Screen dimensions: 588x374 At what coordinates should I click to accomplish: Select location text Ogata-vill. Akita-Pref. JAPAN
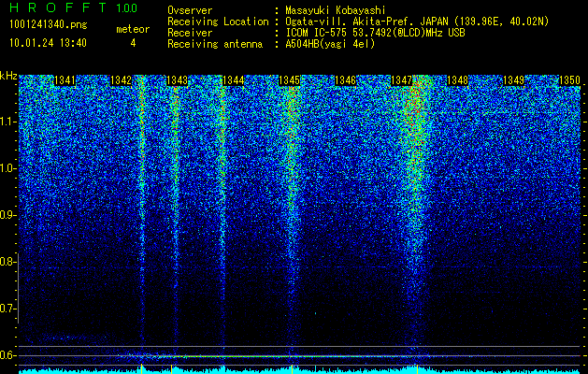367,22
